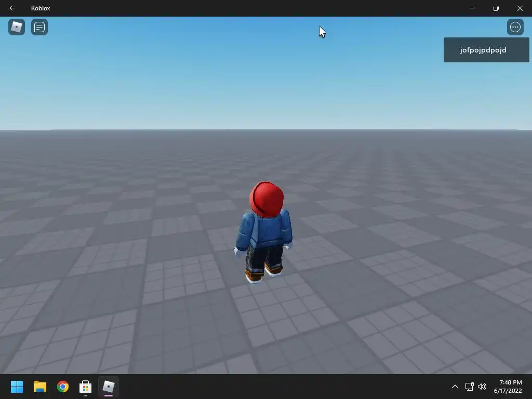Image resolution: width=532 pixels, height=399 pixels.
Task: Open the network status icon
Action: (470, 387)
